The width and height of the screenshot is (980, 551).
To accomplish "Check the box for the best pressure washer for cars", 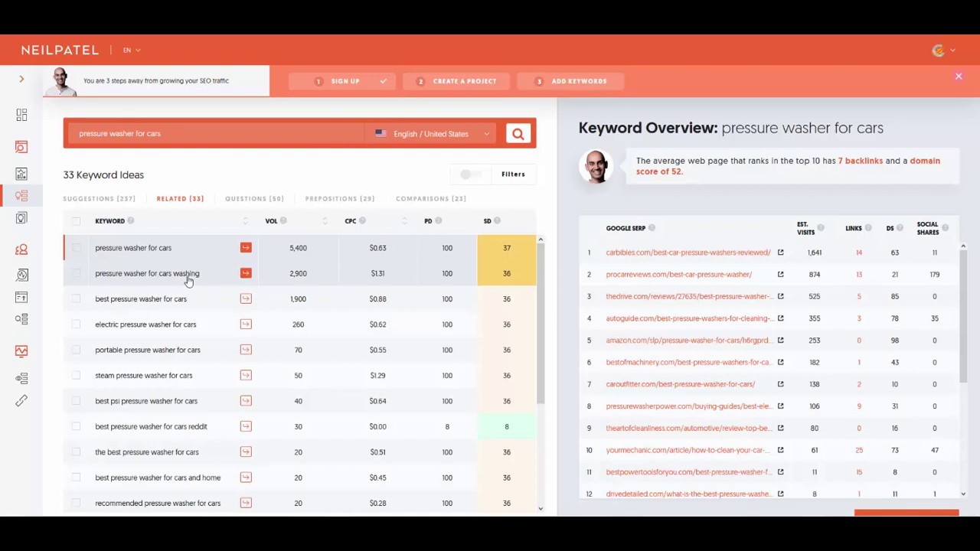I will [76, 452].
